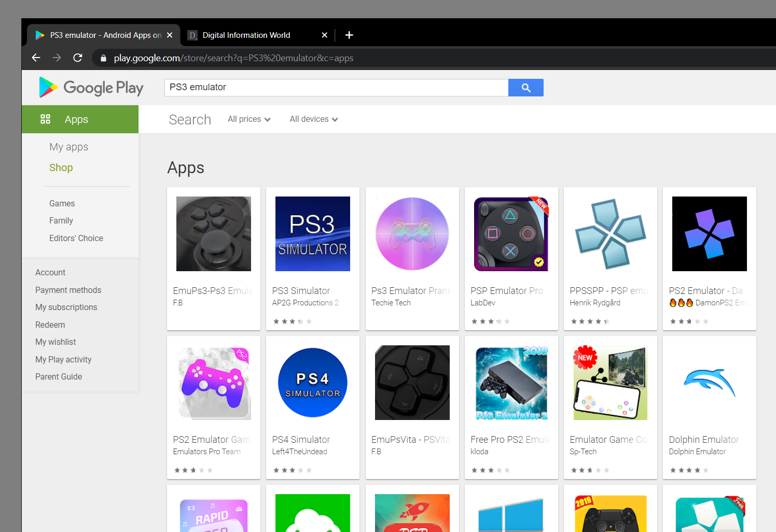This screenshot has height=532, width=776.
Task: Open the PS4 Simulator app icon
Action: pyautogui.click(x=313, y=383)
